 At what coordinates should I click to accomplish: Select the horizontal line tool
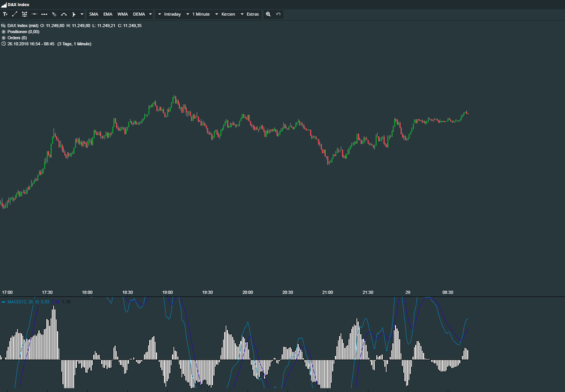point(34,14)
